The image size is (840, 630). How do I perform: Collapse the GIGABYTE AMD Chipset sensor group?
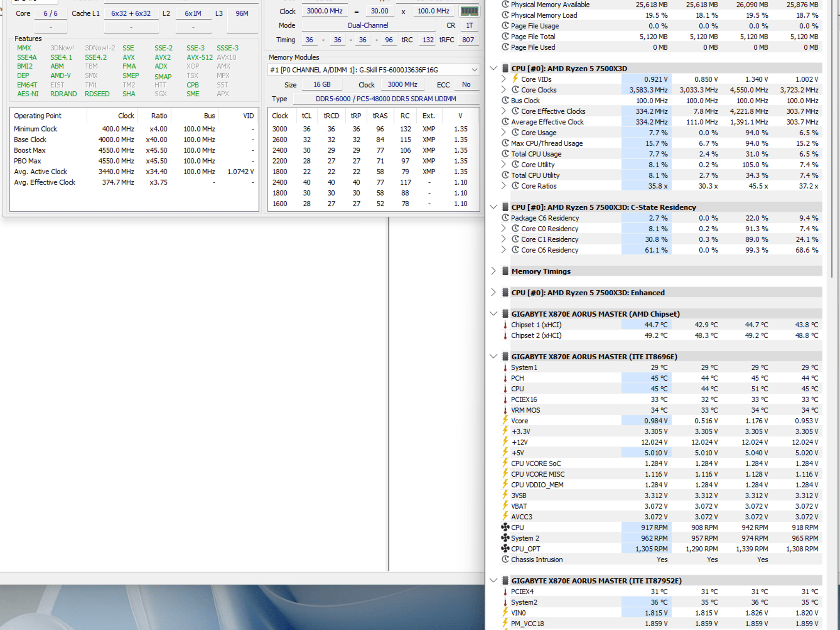coord(493,314)
